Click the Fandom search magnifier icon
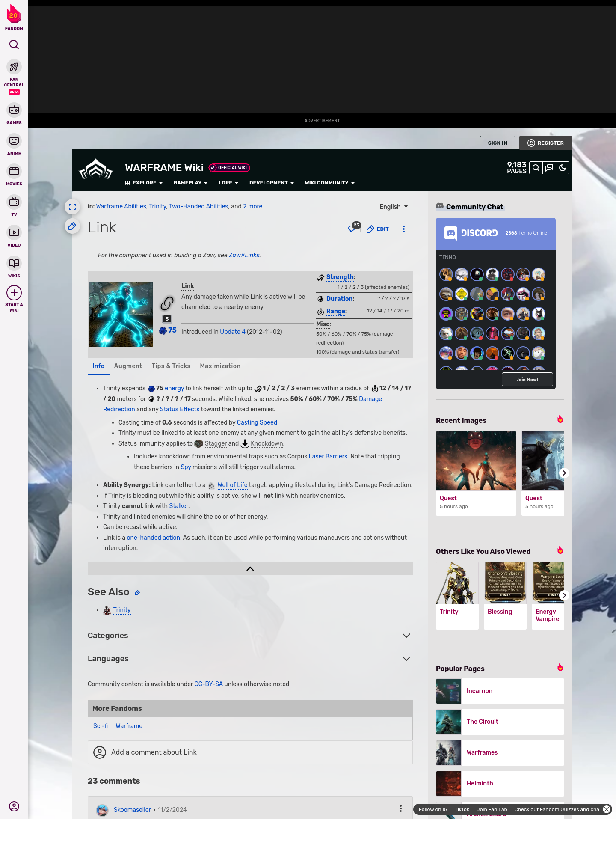This screenshot has width=616, height=856. point(14,45)
